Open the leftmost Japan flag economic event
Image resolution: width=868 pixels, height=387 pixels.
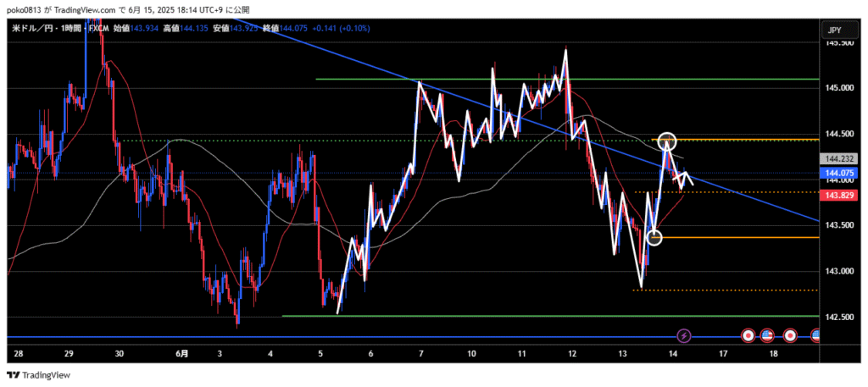[748, 335]
